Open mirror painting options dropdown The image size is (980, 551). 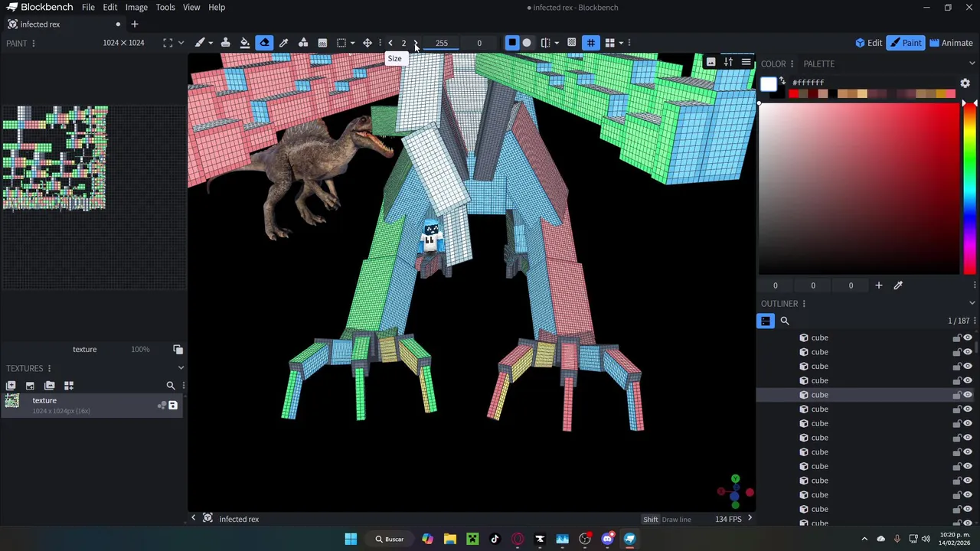[x=556, y=43]
